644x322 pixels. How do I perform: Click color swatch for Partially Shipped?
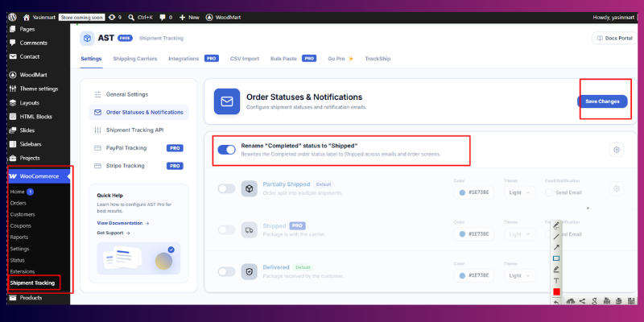click(462, 192)
